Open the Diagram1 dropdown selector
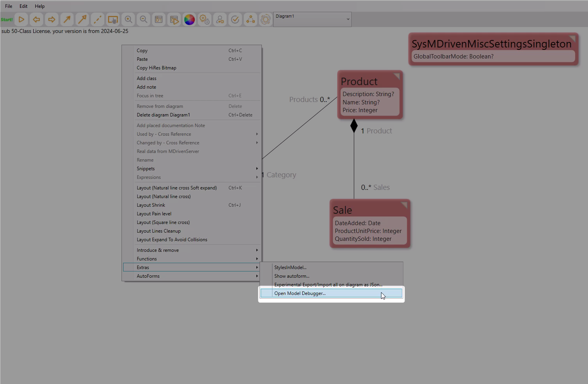The width and height of the screenshot is (588, 384). 312,19
